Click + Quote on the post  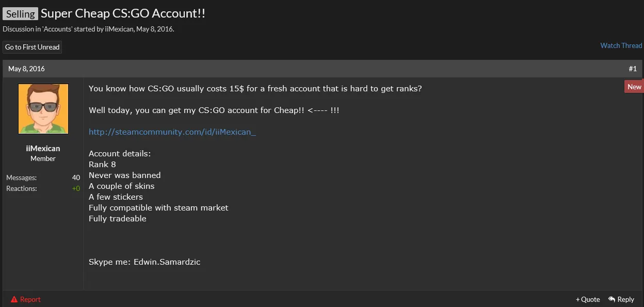click(588, 299)
